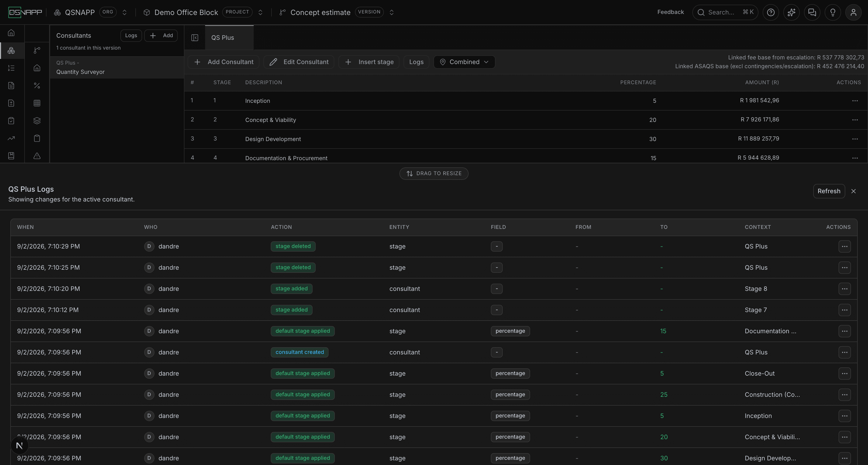Click the Edit Consultant button
The height and width of the screenshot is (465, 868).
click(299, 62)
